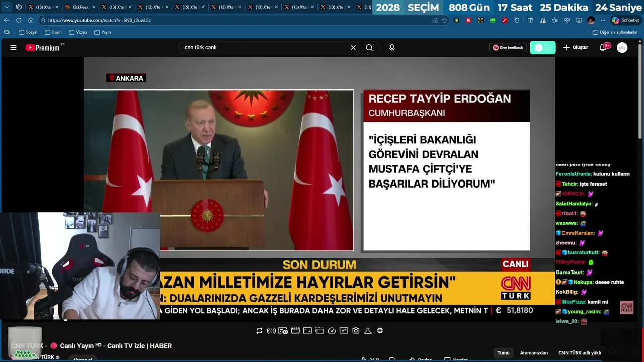Open browser profile avatar
This screenshot has width=644, height=362.
tap(591, 20)
